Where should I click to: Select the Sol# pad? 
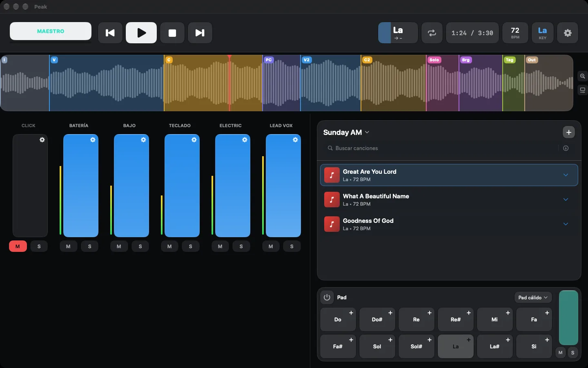(x=416, y=346)
